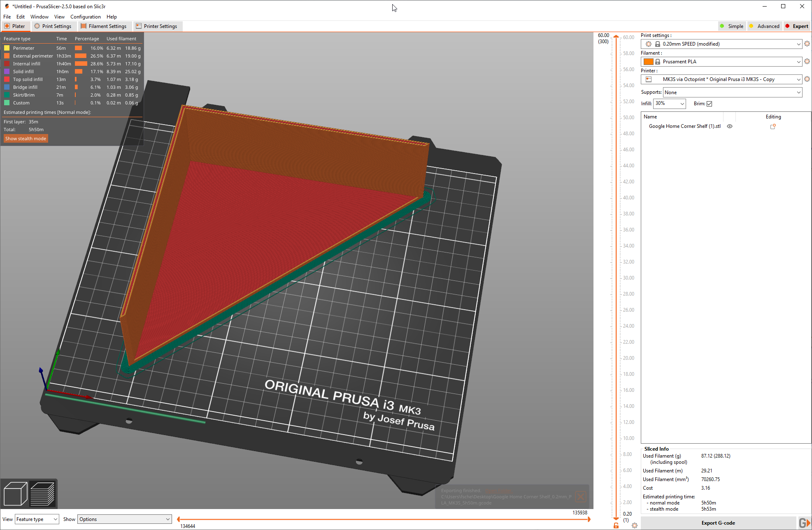Click the Export G-code button
Image resolution: width=812 pixels, height=530 pixels.
click(718, 523)
